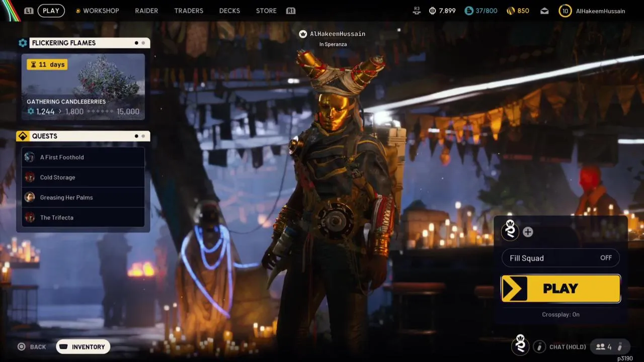Open the mail envelope icon

tap(544, 11)
